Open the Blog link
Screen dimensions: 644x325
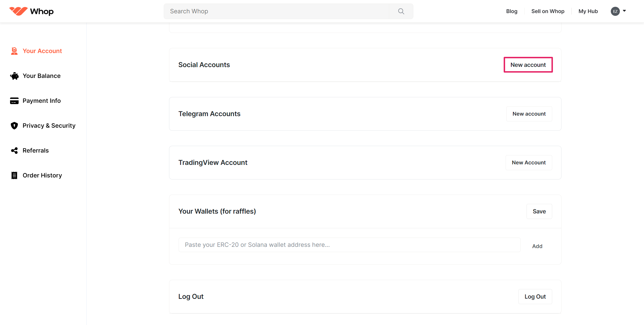(x=512, y=11)
